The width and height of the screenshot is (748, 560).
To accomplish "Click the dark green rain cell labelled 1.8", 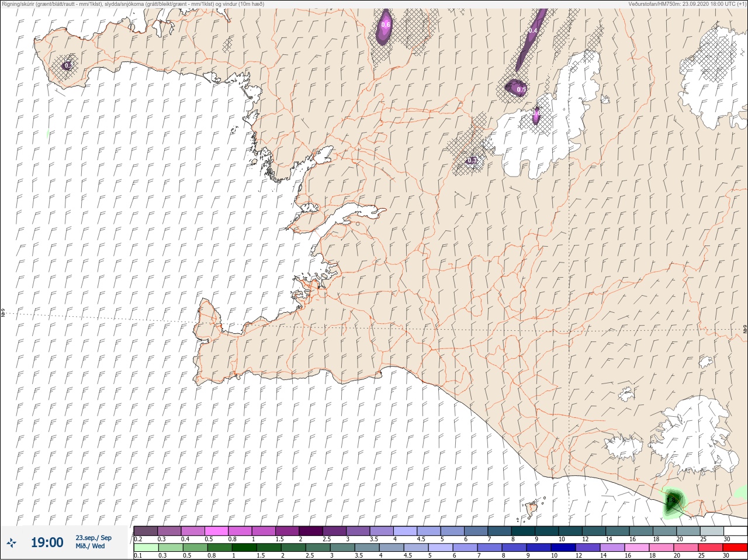I will click(674, 501).
